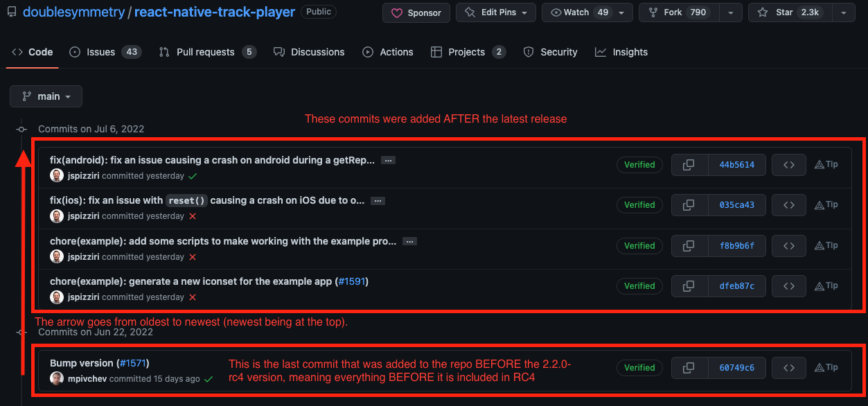
Task: Open jspizziri's avatar on the top commit
Action: point(56,175)
